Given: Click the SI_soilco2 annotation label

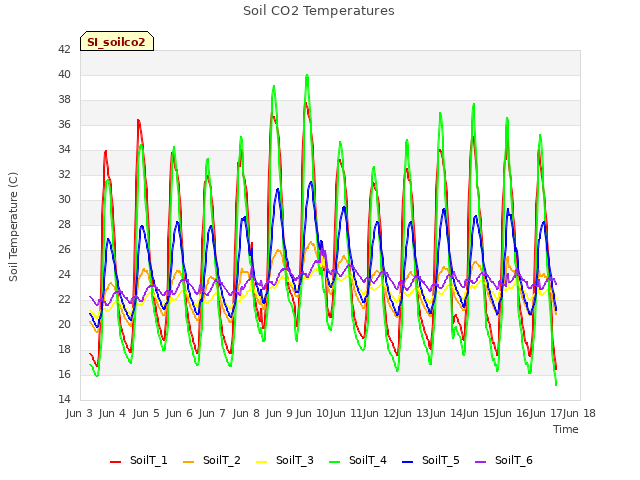Looking at the screenshot, I should pyautogui.click(x=117, y=41).
